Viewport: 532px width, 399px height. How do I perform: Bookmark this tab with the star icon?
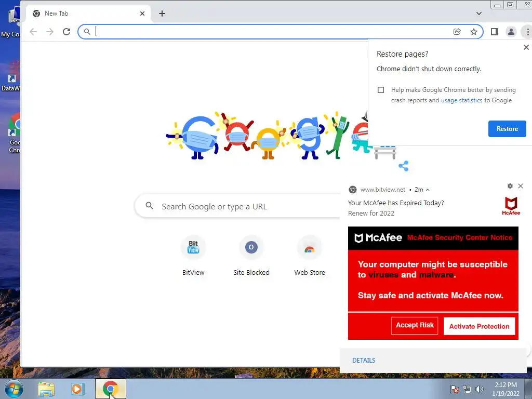tap(474, 32)
